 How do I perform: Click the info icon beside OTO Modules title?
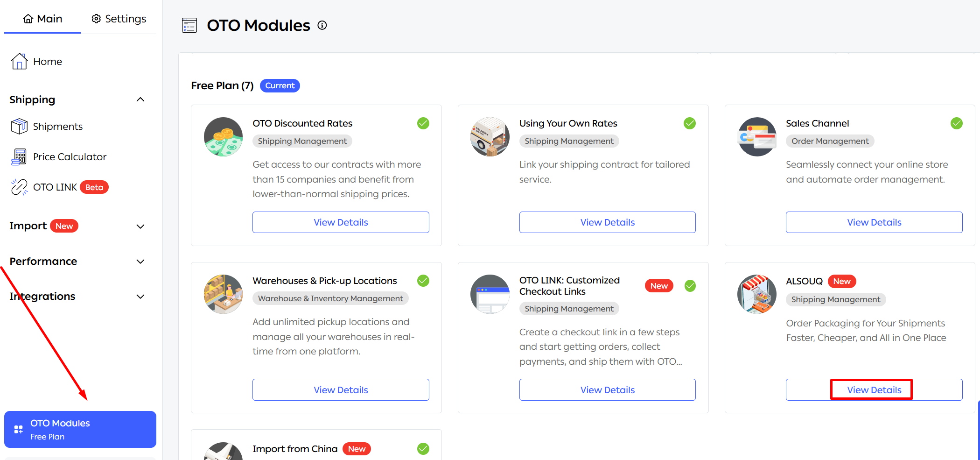(x=322, y=25)
